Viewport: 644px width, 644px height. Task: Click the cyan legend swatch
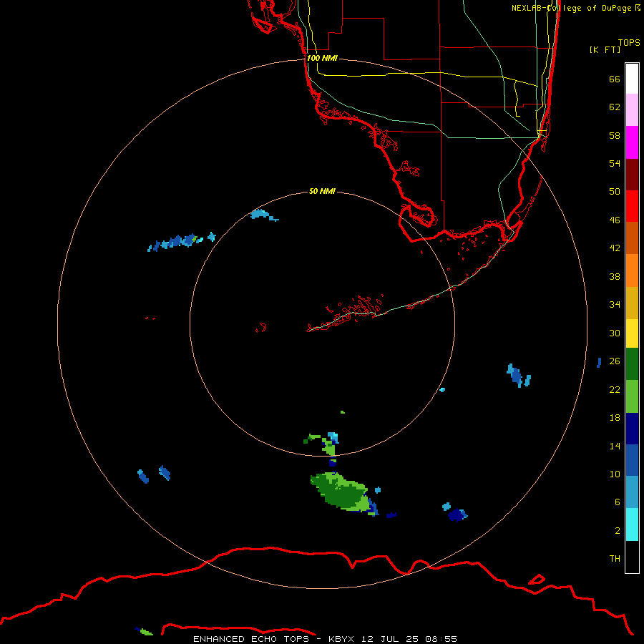pyautogui.click(x=632, y=525)
